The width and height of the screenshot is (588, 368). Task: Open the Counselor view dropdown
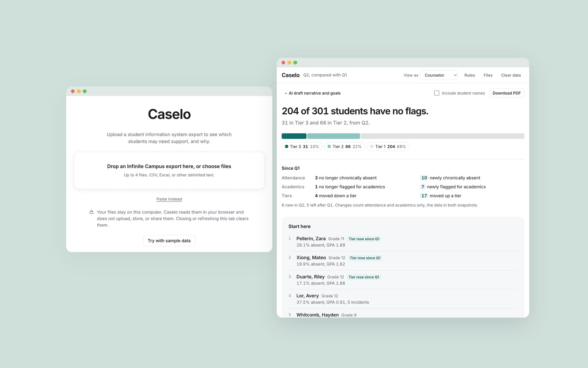(x=439, y=75)
